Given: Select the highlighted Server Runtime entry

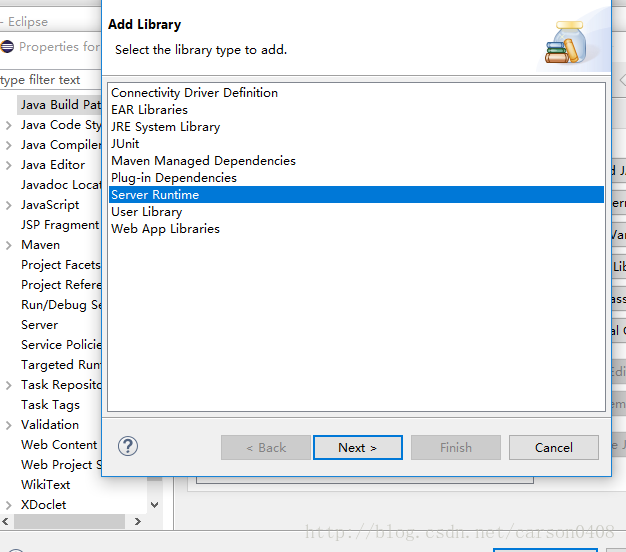Looking at the screenshot, I should click(x=356, y=195).
